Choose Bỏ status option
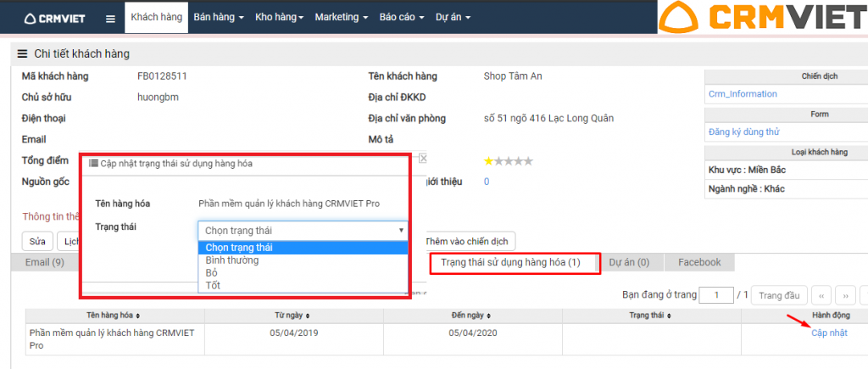Viewport: 868px width, 369px height. [x=303, y=272]
